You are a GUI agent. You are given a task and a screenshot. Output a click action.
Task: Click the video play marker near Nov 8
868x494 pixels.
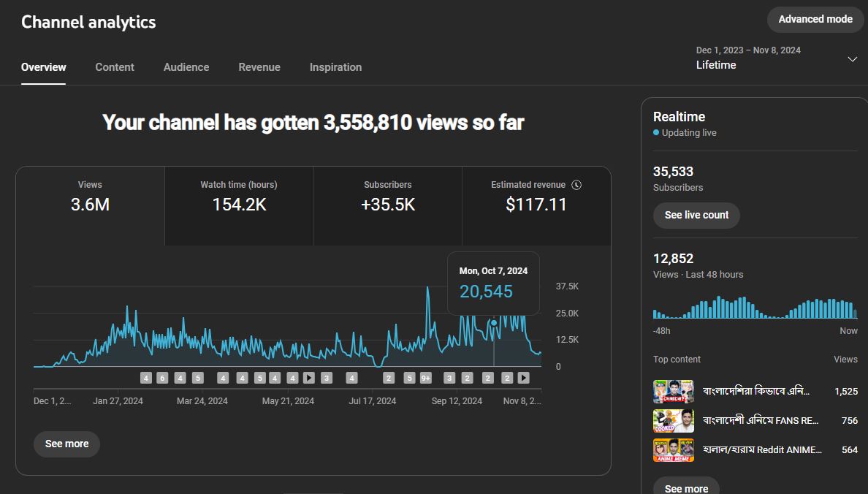click(524, 378)
